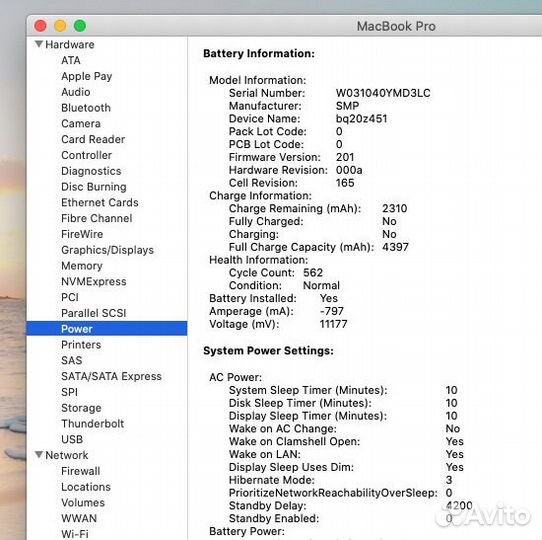The image size is (542, 540).
Task: Click the yellow minimize window button
Action: pyautogui.click(x=60, y=26)
